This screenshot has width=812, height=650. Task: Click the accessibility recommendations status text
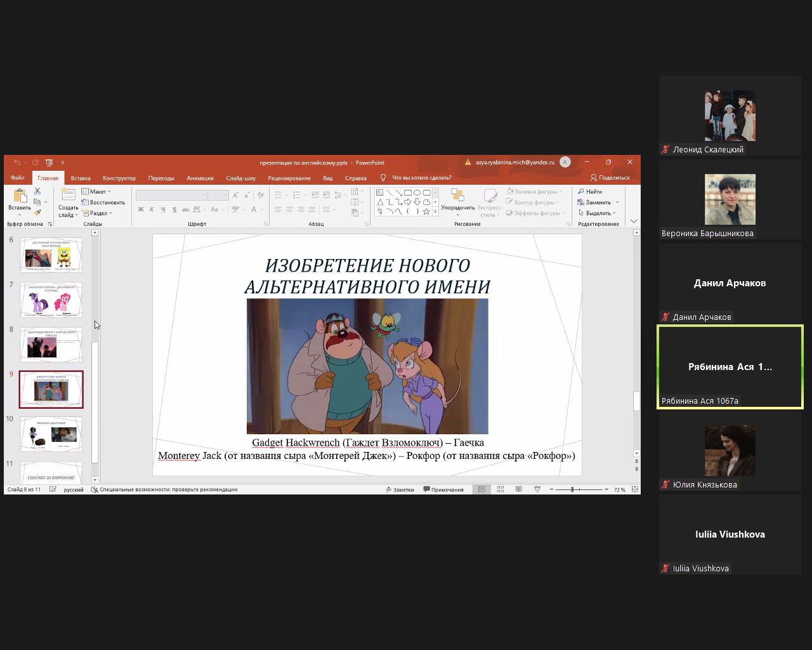point(164,489)
